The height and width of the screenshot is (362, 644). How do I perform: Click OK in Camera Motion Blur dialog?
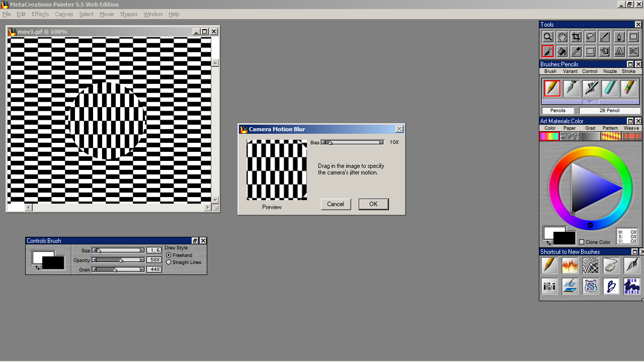[373, 204]
